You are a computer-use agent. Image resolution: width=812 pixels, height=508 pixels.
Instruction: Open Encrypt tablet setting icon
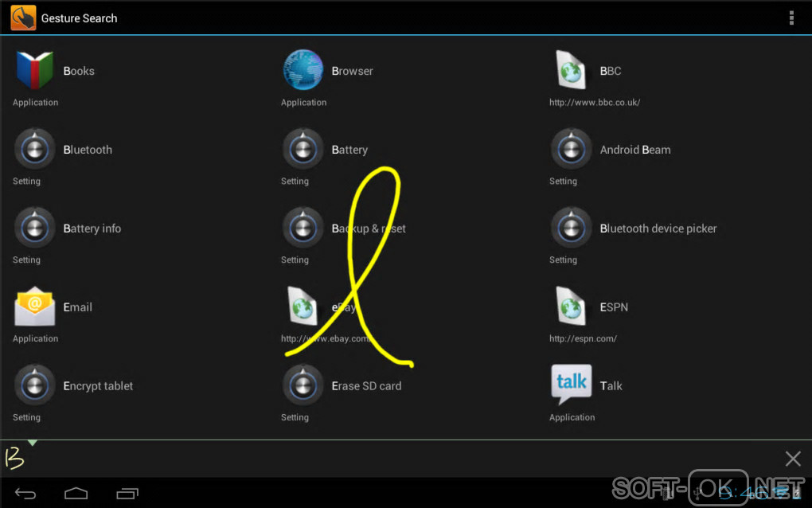click(x=35, y=385)
